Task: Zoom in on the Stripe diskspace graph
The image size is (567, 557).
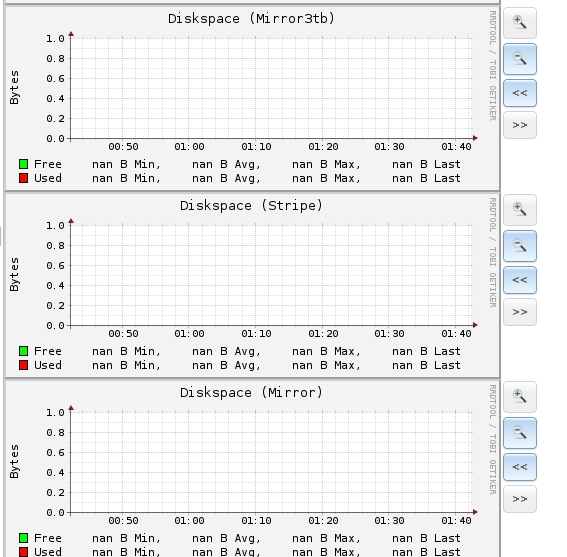Action: point(520,210)
